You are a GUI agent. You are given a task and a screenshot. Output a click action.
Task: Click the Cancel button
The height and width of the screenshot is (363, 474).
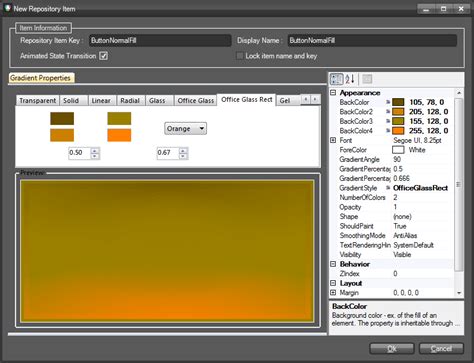(441, 349)
